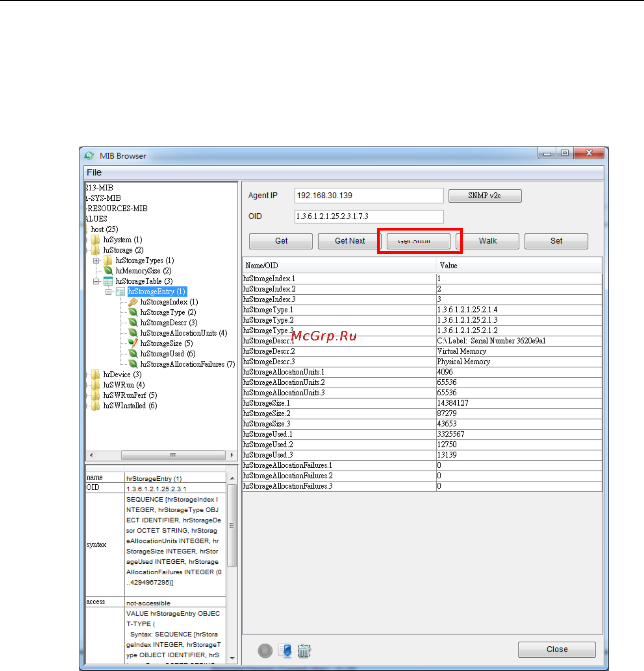Click the hrStorageType leaf icon
This screenshot has width=644, height=671.
(x=133, y=312)
